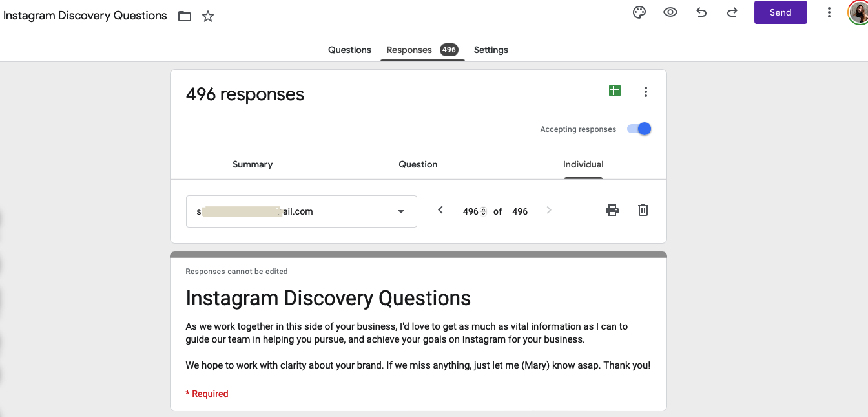
Task: Star the Instagram Discovery Questions form
Action: 208,16
